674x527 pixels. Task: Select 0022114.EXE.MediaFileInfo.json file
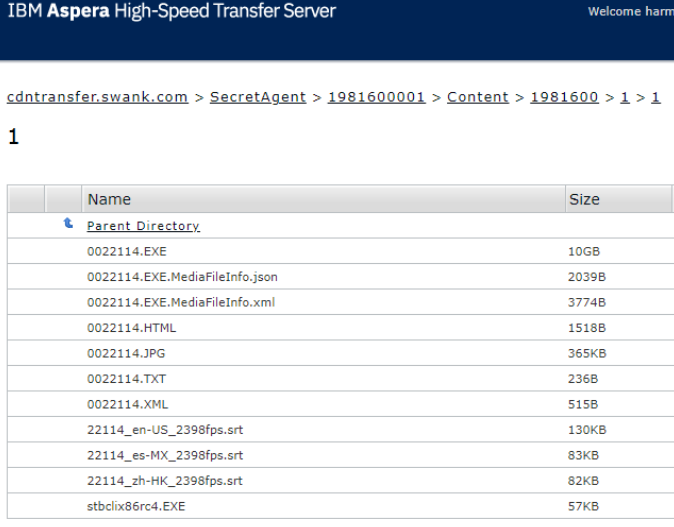pyautogui.click(x=182, y=277)
